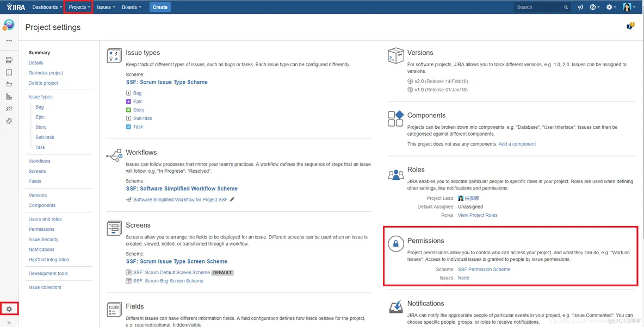Select Summary in settings sidebar
The height and width of the screenshot is (327, 644).
point(39,53)
